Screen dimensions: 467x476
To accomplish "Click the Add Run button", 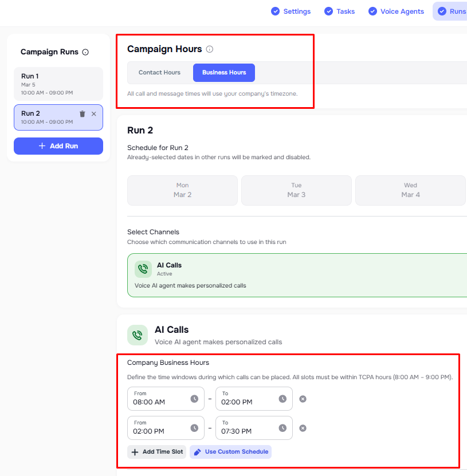I will tap(58, 146).
